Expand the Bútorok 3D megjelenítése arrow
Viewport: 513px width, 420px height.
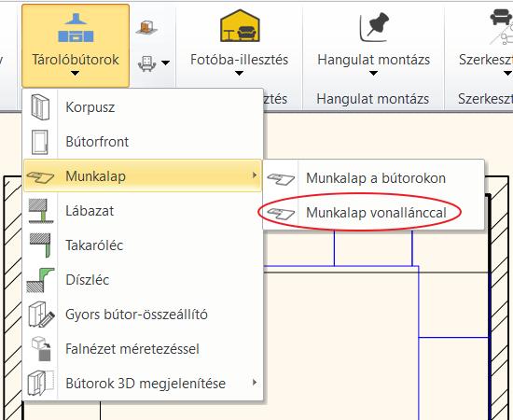255,383
